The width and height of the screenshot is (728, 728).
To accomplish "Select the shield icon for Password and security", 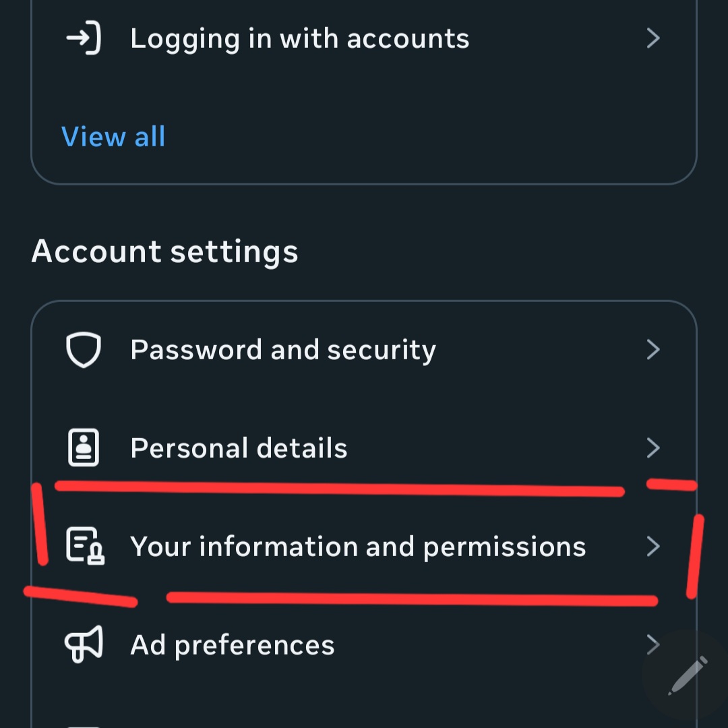I will (x=83, y=349).
